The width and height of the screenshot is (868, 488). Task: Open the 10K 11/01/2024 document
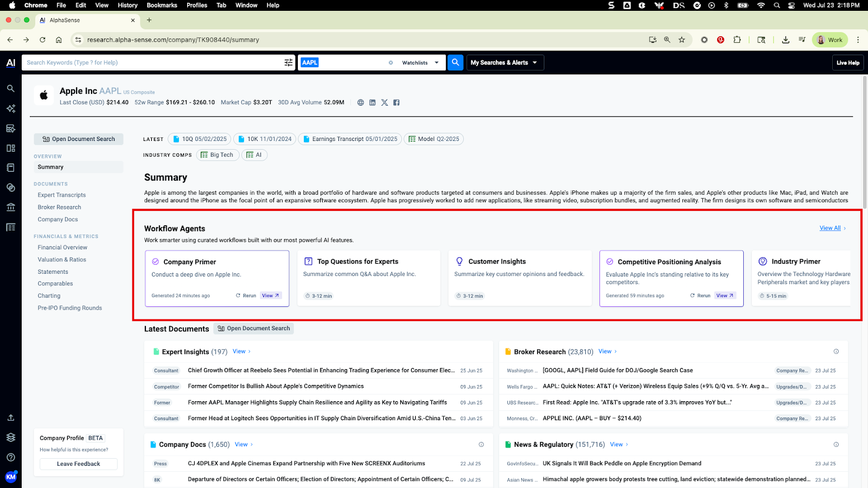pos(265,139)
